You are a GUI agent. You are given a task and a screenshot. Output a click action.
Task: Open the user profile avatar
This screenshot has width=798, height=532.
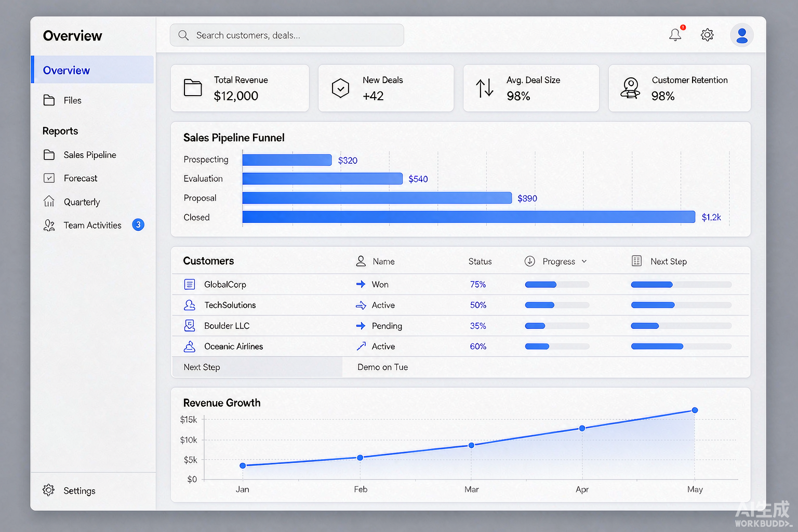tap(742, 35)
